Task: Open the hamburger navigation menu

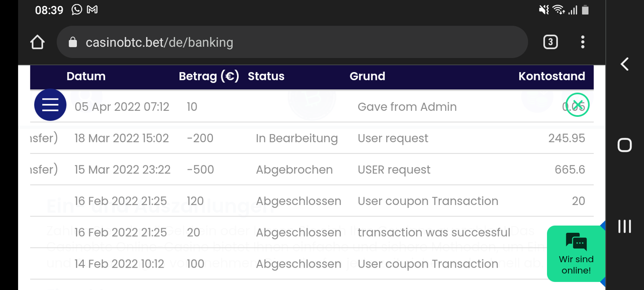Action: coord(50,105)
